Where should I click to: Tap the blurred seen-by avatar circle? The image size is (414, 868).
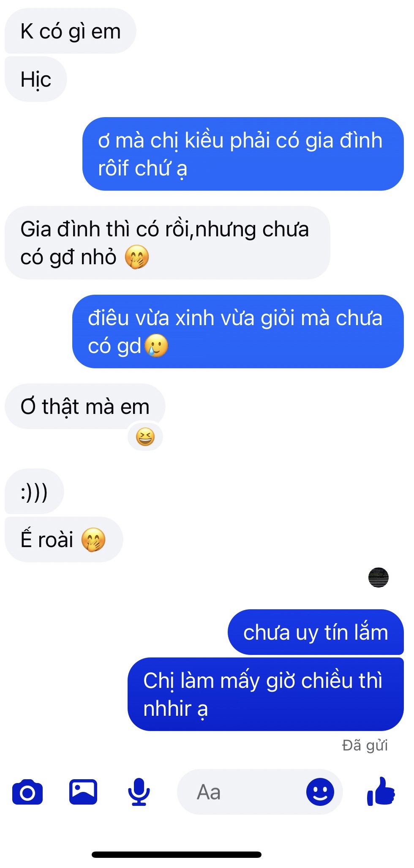click(x=379, y=578)
